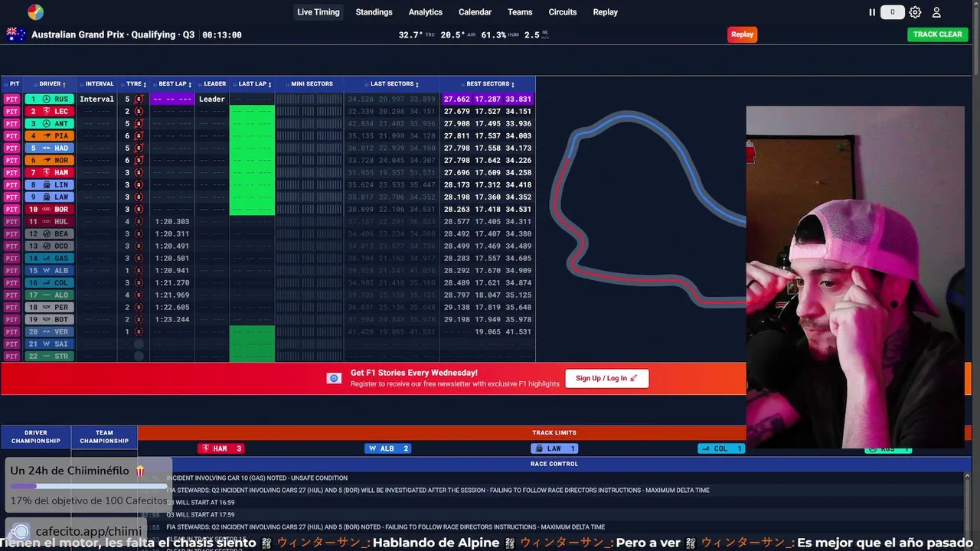Switch to Team Championship tab
The width and height of the screenshot is (980, 551).
(x=104, y=437)
